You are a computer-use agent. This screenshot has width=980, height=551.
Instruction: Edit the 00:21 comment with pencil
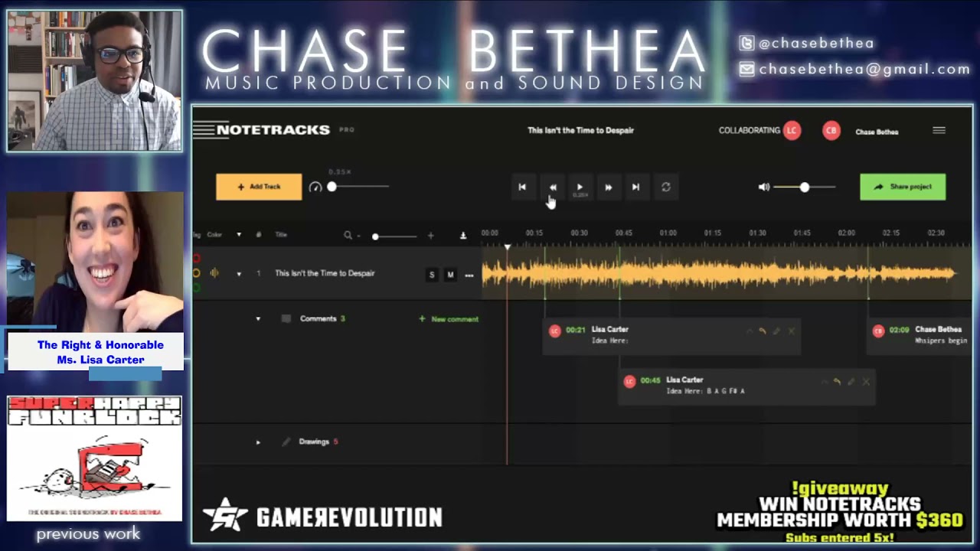point(776,331)
